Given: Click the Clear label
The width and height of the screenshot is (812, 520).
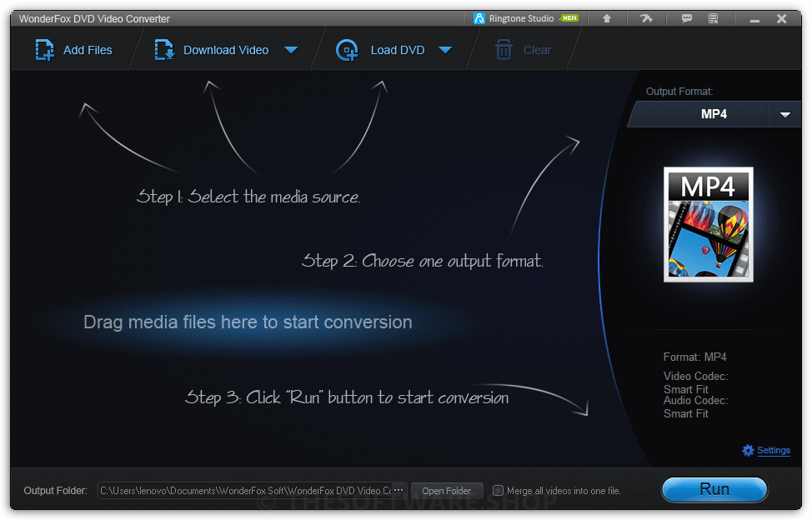Looking at the screenshot, I should click(537, 50).
